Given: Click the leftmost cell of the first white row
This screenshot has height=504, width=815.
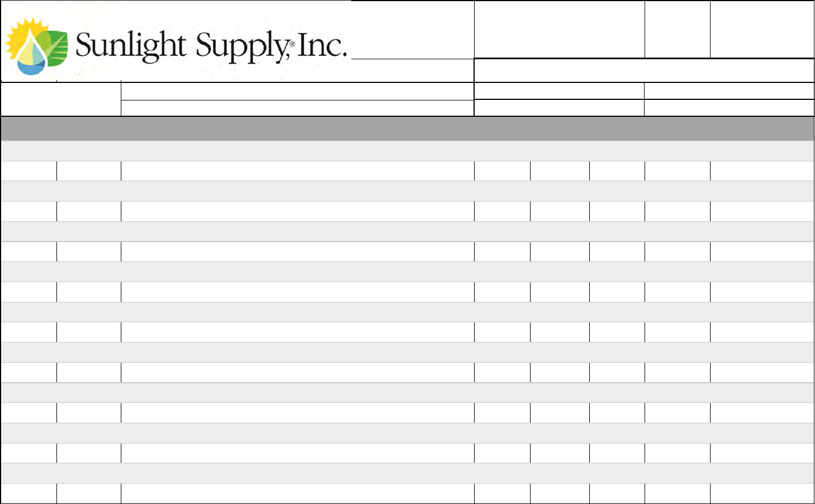Looking at the screenshot, I should 28,171.
